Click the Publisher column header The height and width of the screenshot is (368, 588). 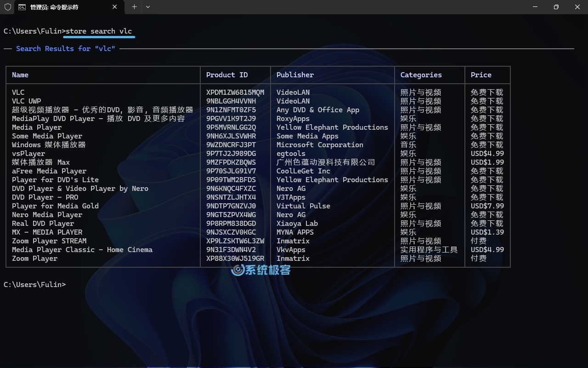[x=295, y=75]
